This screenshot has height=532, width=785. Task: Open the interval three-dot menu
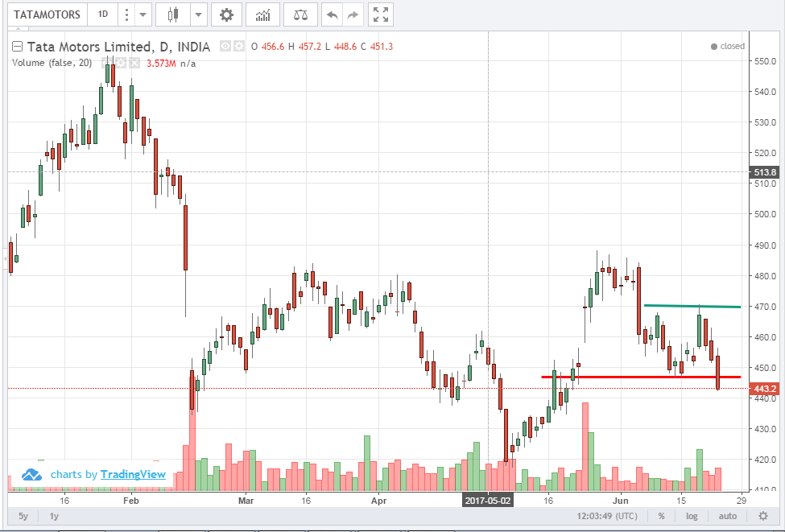[126, 14]
